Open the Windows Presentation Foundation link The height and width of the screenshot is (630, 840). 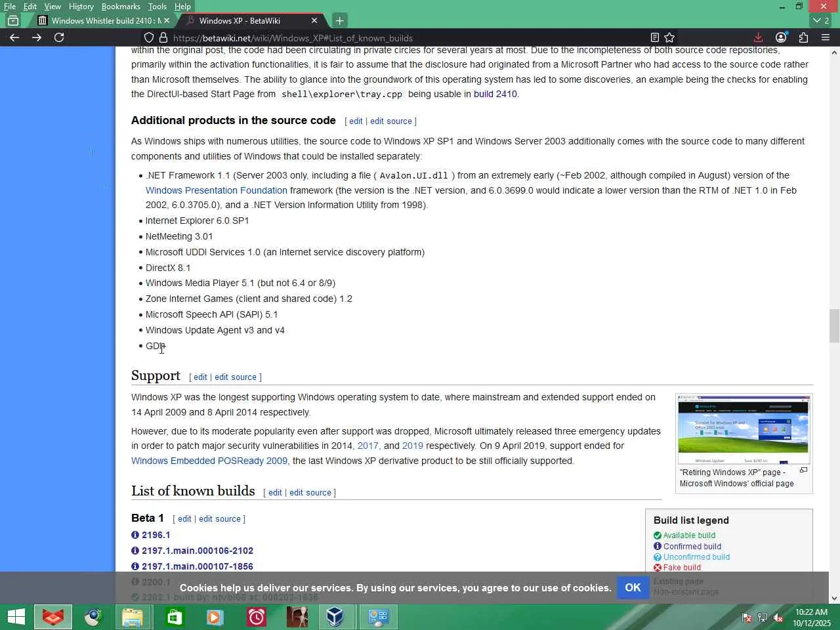click(x=217, y=190)
